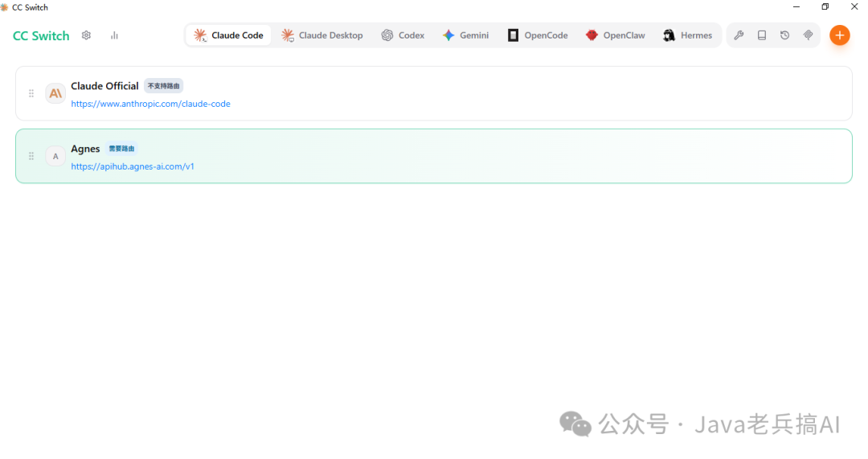868x459 pixels.
Task: Open the OpenClaw tab
Action: pyautogui.click(x=615, y=35)
